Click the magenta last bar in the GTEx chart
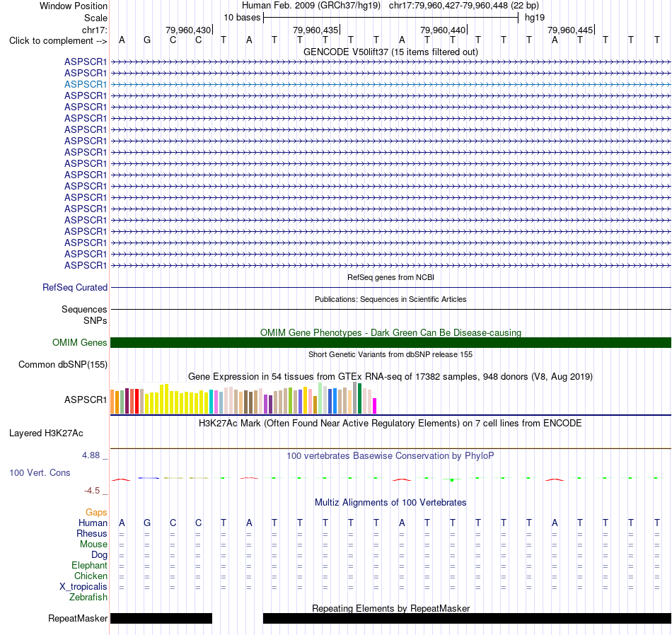 pyautogui.click(x=375, y=406)
